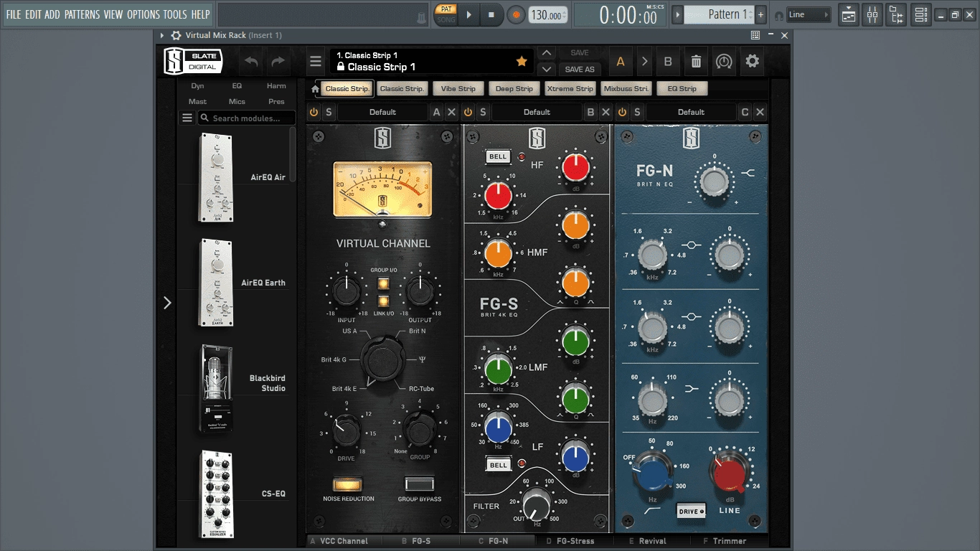Toggle the LF BELL switch on FG-S
980x551 pixels.
[498, 465]
